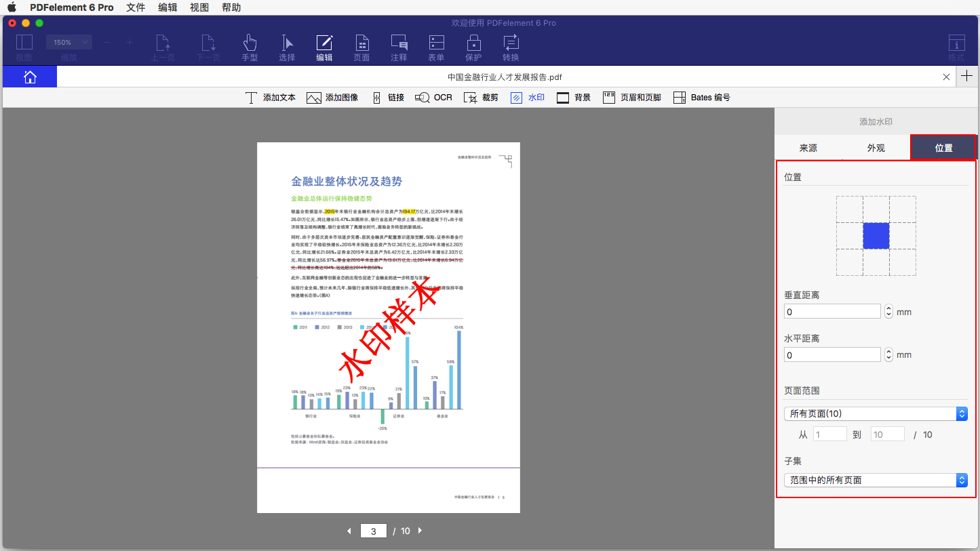
Task: Open the subset dropdown
Action: 876,480
